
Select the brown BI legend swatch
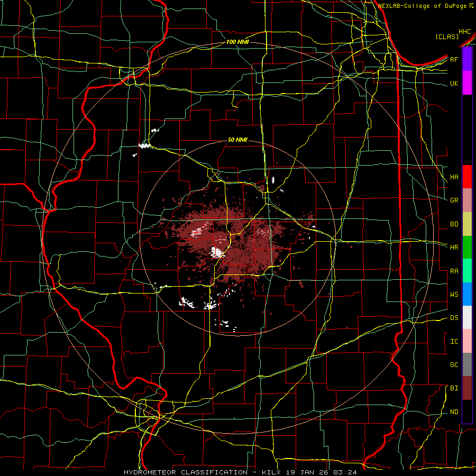(x=467, y=388)
